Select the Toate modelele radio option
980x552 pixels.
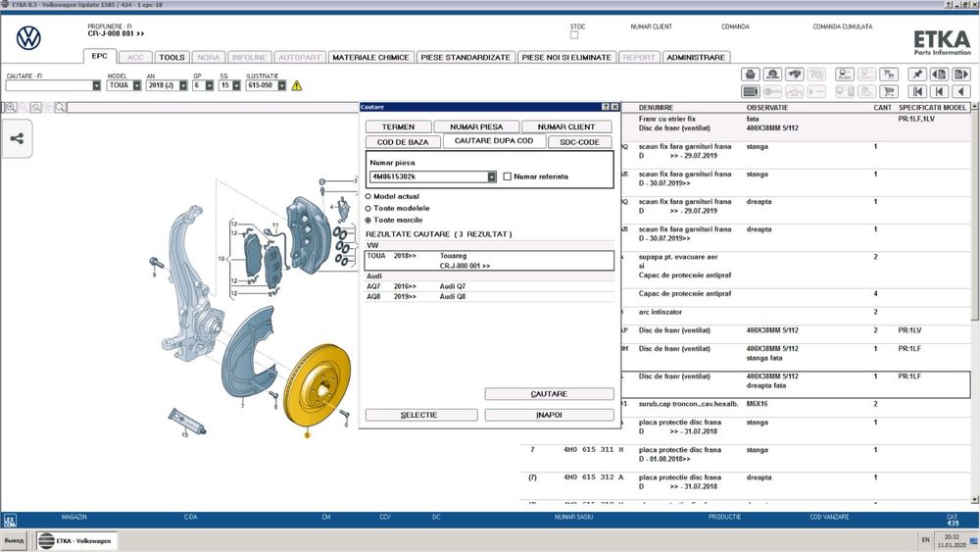368,208
